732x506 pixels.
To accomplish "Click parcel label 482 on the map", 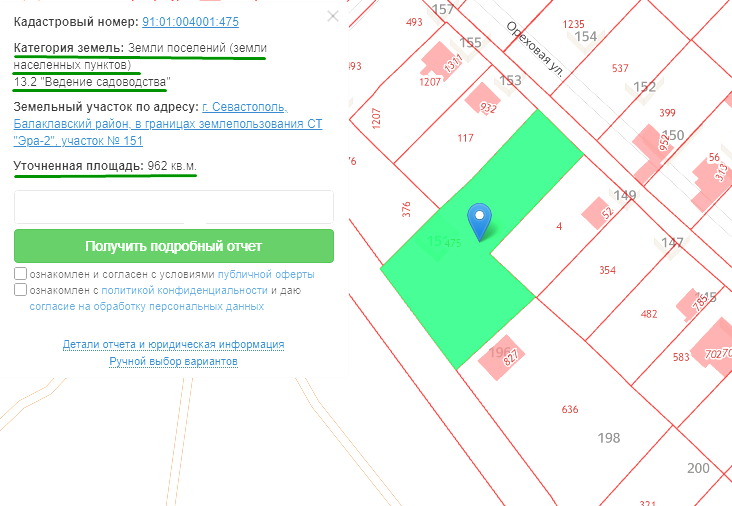I will (x=649, y=314).
